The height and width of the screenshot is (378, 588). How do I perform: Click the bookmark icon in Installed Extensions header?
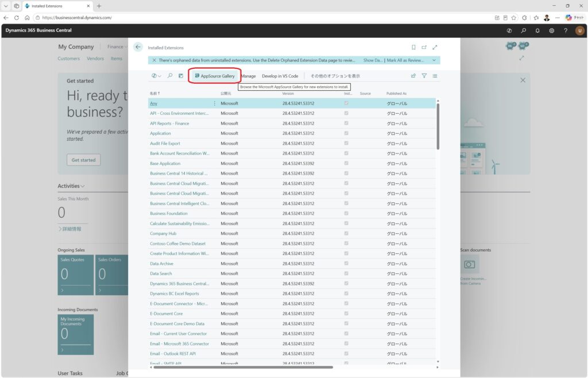[x=413, y=47]
